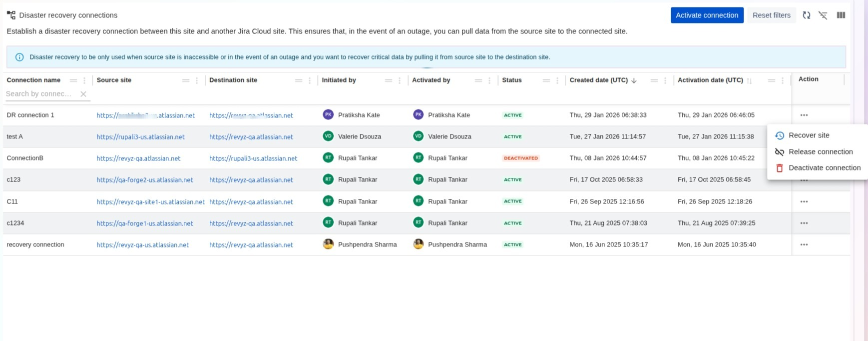Click the Reset filters button
This screenshot has height=341, width=868.
tap(771, 15)
